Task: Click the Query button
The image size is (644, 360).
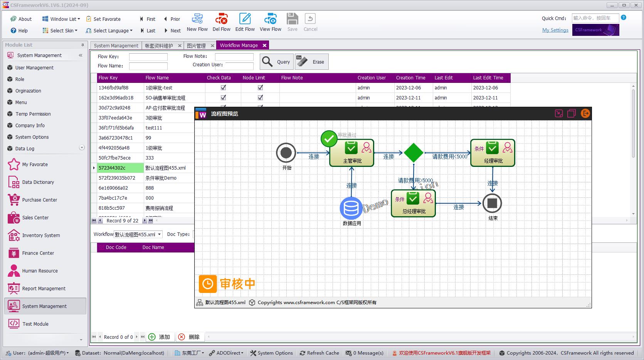Action: point(277,62)
